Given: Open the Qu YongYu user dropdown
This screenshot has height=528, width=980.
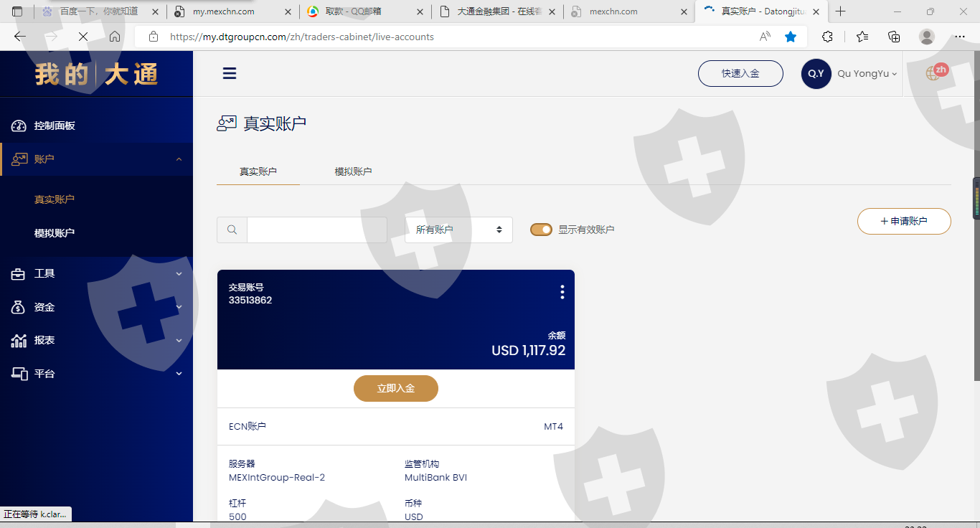Looking at the screenshot, I should click(867, 74).
